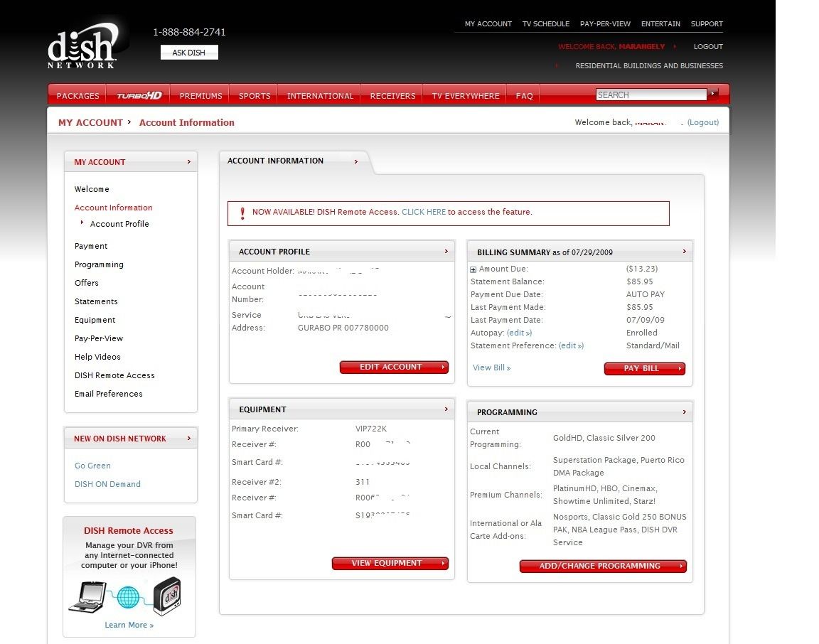
Task: Click the Edit Account button
Action: (x=394, y=367)
